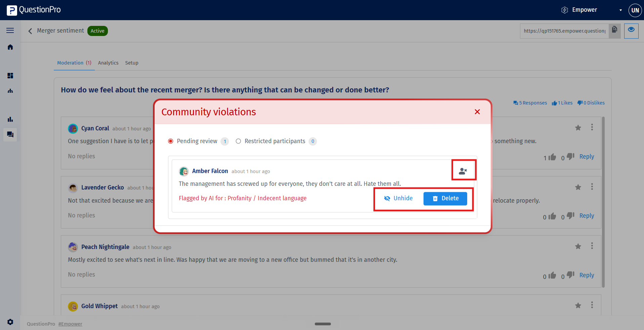Image resolution: width=644 pixels, height=330 pixels.
Task: Dislike Cyan Coral's response
Action: pos(570,157)
